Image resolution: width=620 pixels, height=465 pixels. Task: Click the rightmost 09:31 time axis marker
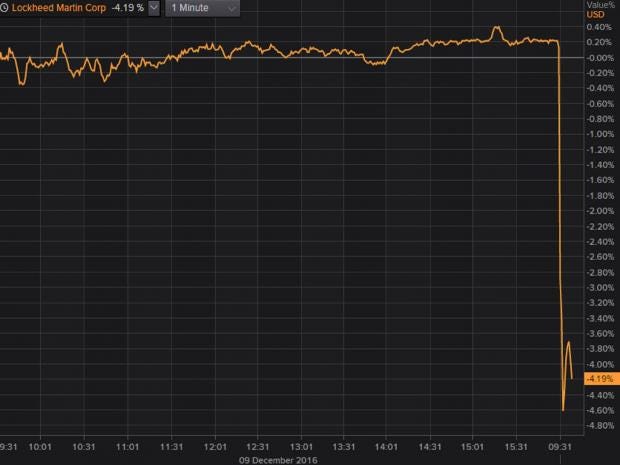coord(560,446)
